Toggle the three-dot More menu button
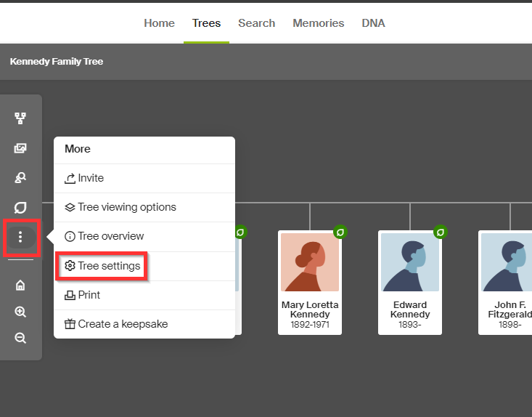532x417 pixels. 20,237
